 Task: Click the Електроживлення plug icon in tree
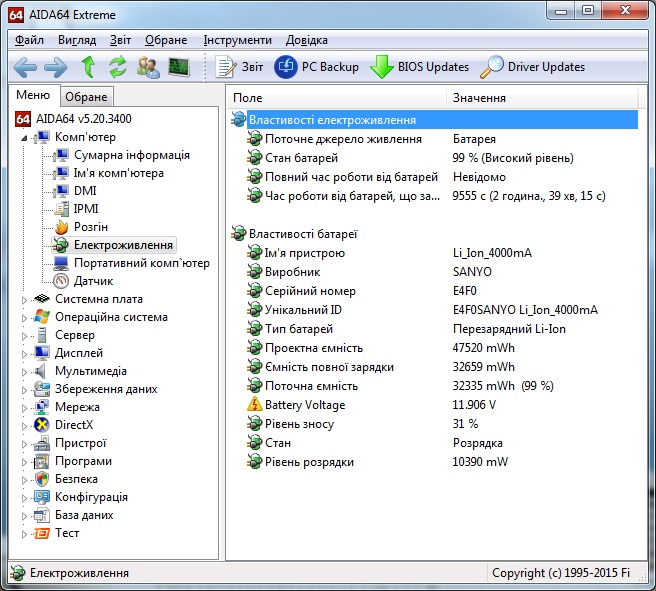pyautogui.click(x=61, y=245)
